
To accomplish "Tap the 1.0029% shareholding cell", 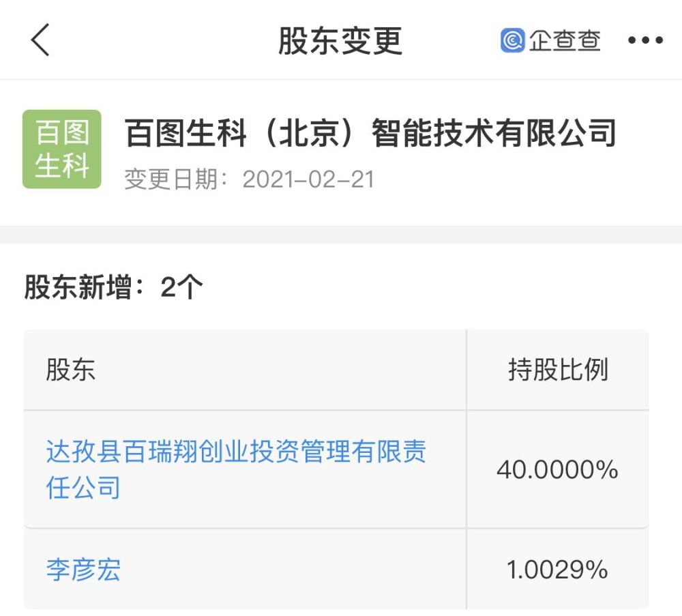I will point(557,570).
